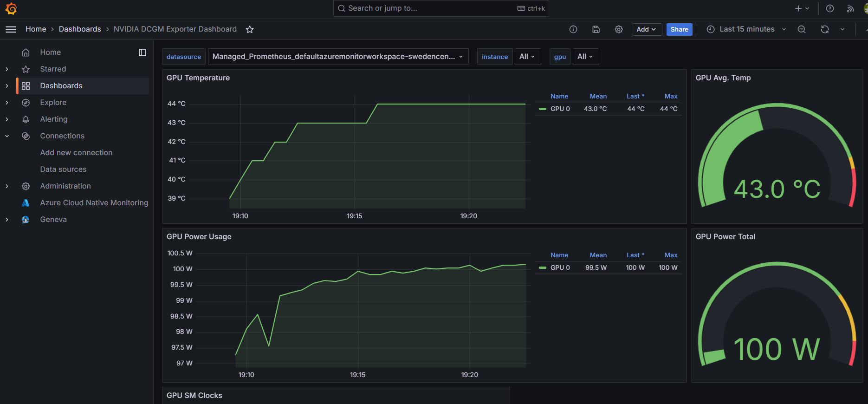This screenshot has height=404, width=868.
Task: Open the hamburger navigation menu
Action: pyautogui.click(x=11, y=29)
